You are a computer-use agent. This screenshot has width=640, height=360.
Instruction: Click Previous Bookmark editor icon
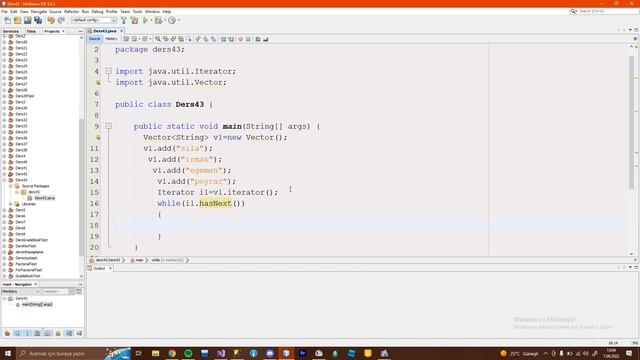pos(198,39)
